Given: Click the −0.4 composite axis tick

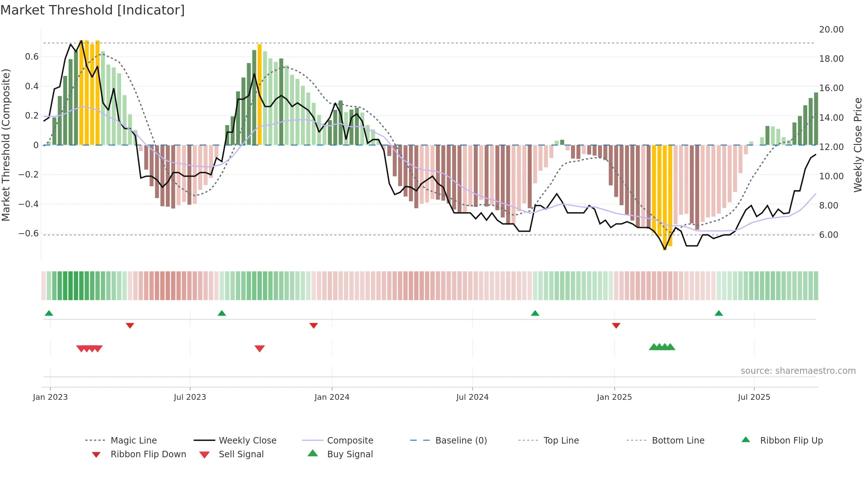Looking at the screenshot, I should pyautogui.click(x=29, y=204).
